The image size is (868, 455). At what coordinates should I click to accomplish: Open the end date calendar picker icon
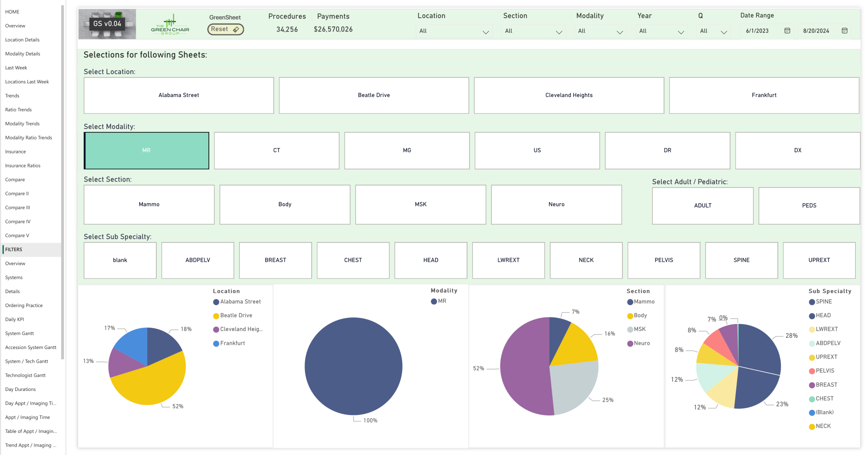coord(844,31)
